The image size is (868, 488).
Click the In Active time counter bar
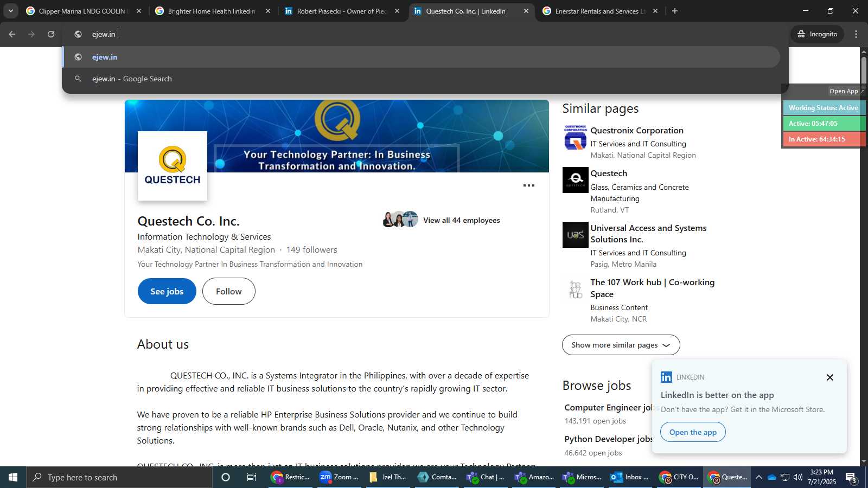tap(824, 139)
